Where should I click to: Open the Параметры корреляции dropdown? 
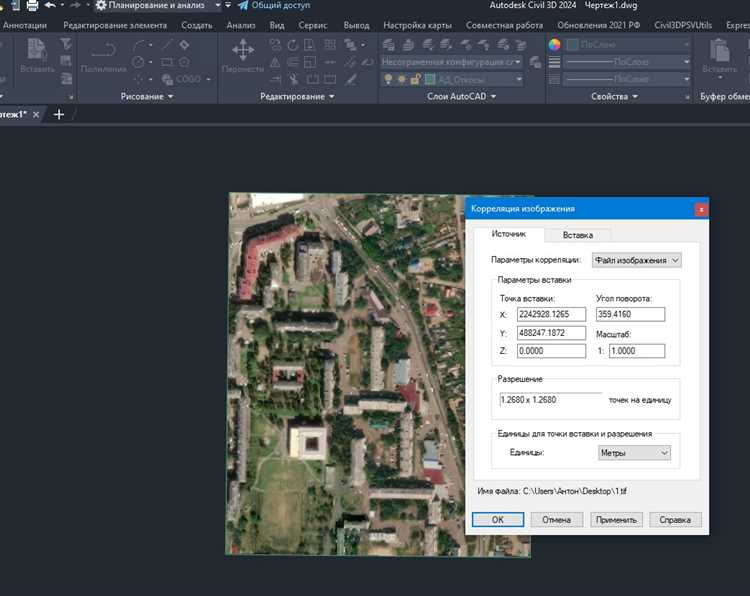click(x=636, y=260)
